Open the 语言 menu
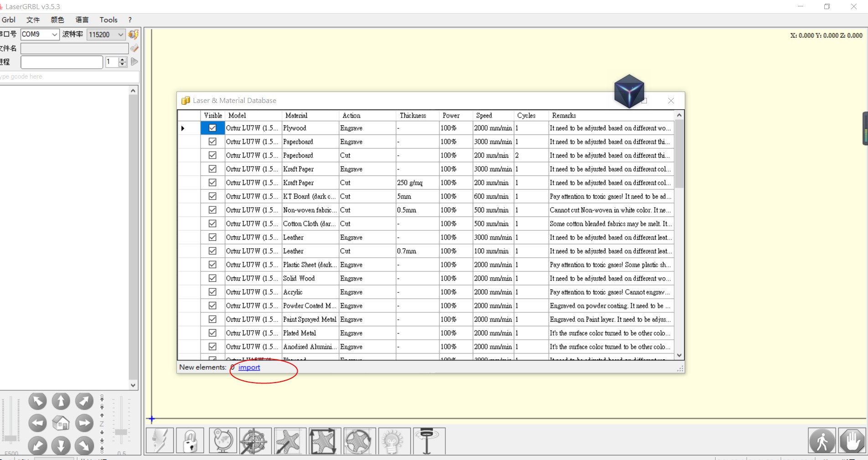 [82, 20]
